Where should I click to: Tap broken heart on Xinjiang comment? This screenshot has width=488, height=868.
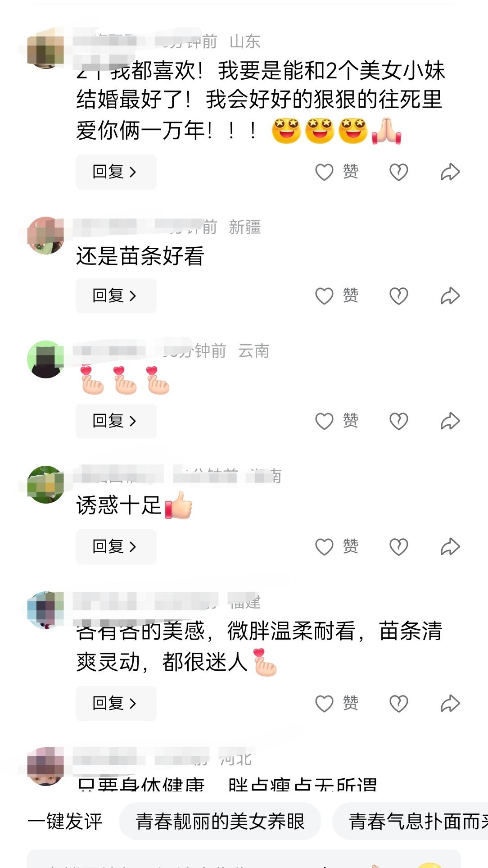coord(398,296)
